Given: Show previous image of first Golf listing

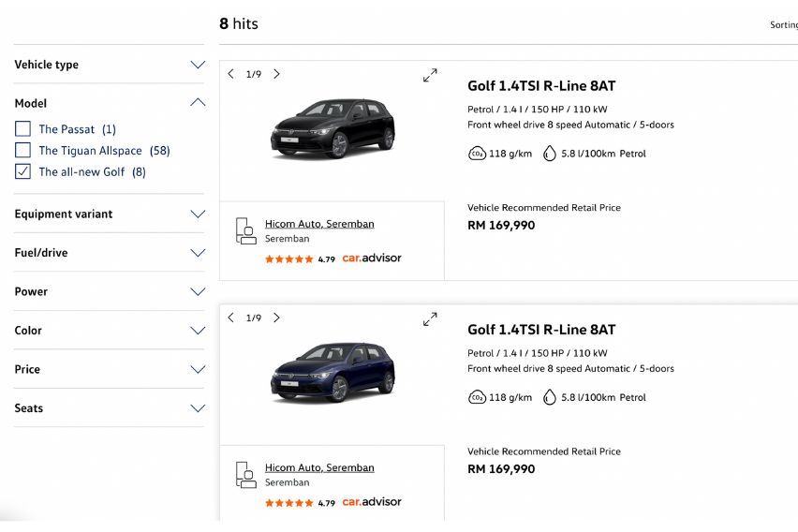Looking at the screenshot, I should coord(231,74).
